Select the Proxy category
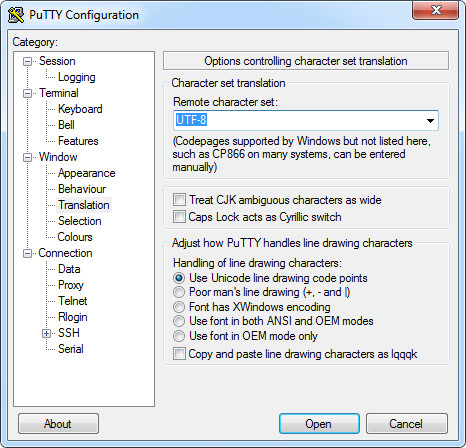Image resolution: width=466 pixels, height=448 pixels. point(71,285)
